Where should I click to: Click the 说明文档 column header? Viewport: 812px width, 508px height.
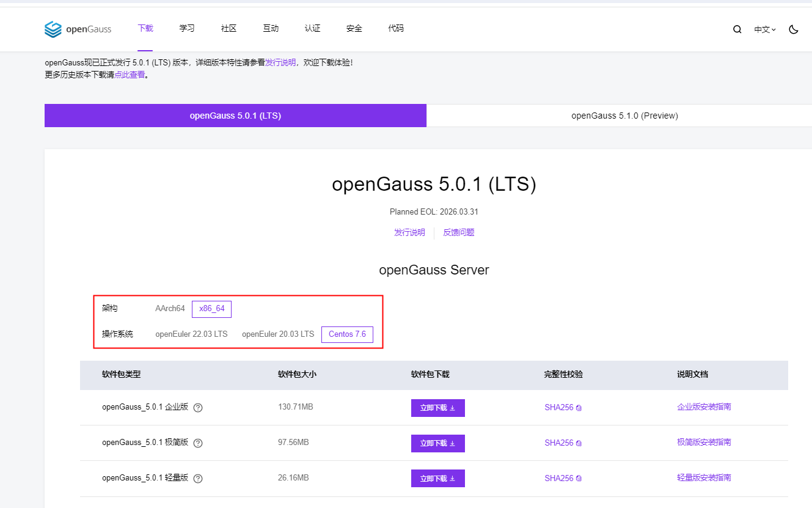tap(692, 374)
